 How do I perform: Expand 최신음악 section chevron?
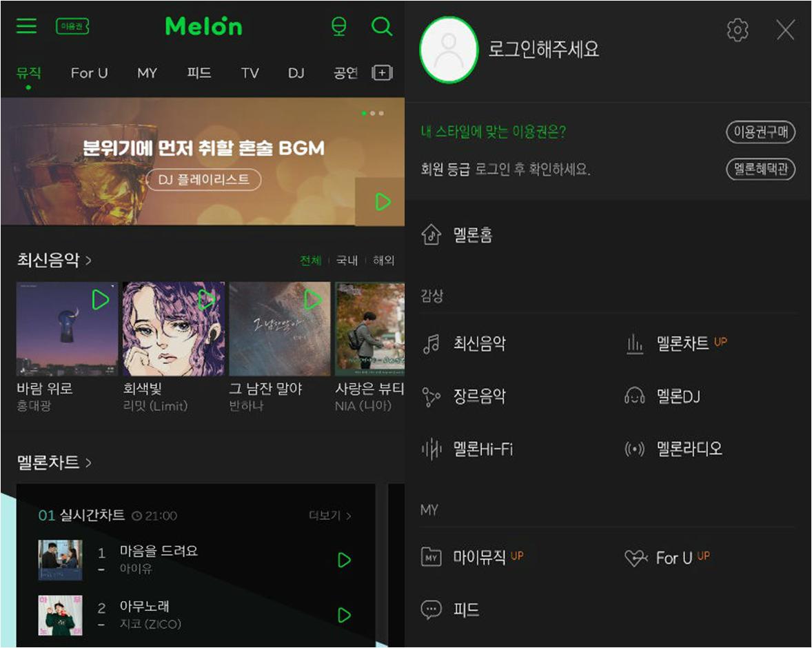[88, 260]
